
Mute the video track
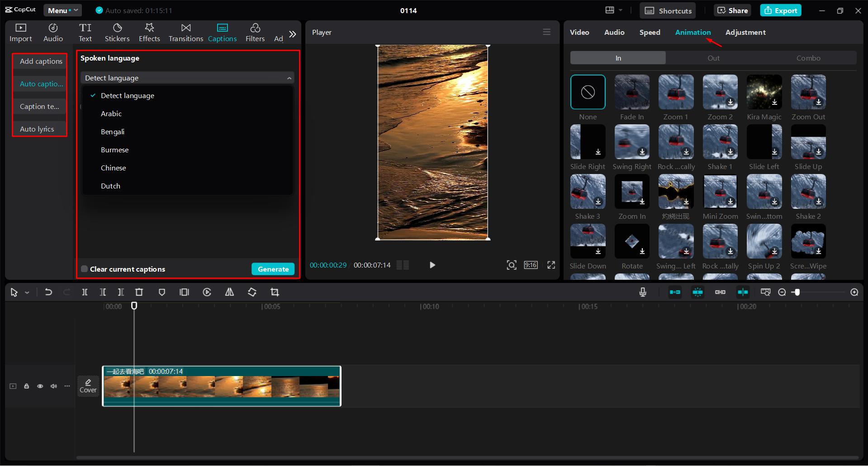[x=53, y=386]
